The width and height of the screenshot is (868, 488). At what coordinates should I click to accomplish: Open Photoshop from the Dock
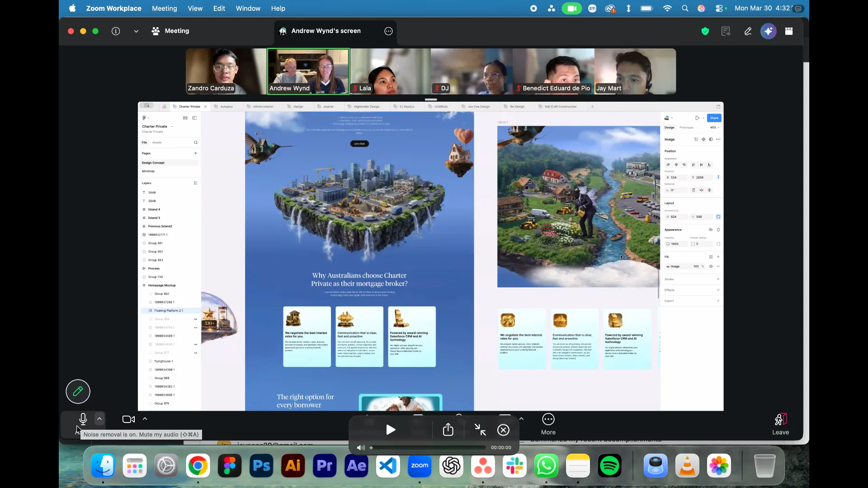pyautogui.click(x=261, y=466)
